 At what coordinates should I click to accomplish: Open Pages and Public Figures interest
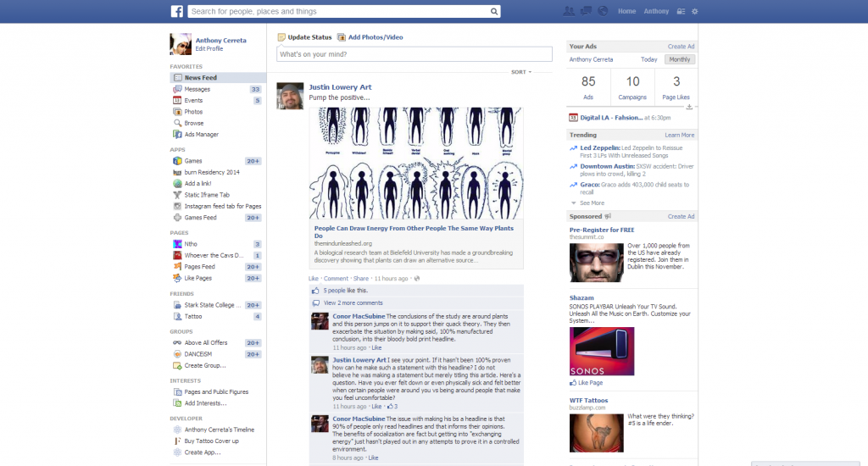click(x=218, y=391)
